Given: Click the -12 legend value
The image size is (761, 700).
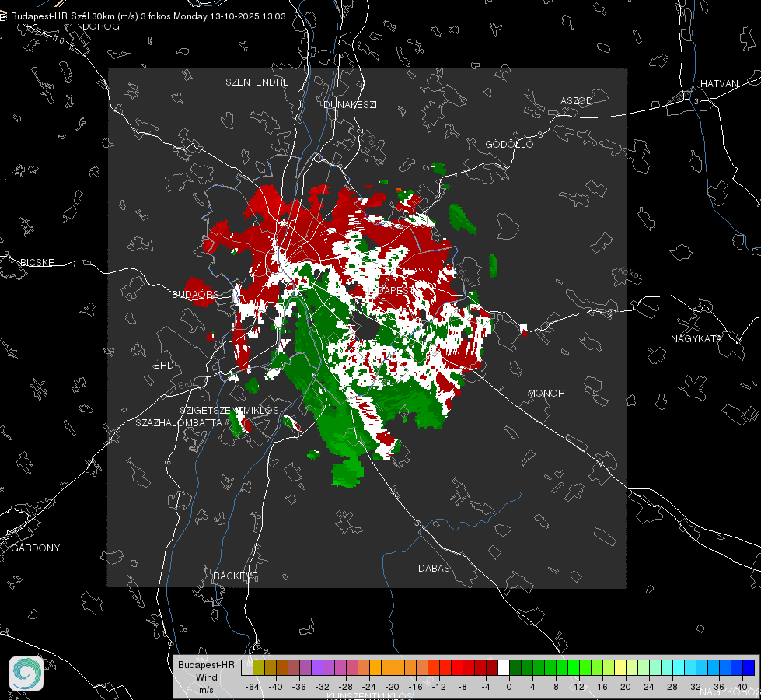Looking at the screenshot, I should pos(438,687).
